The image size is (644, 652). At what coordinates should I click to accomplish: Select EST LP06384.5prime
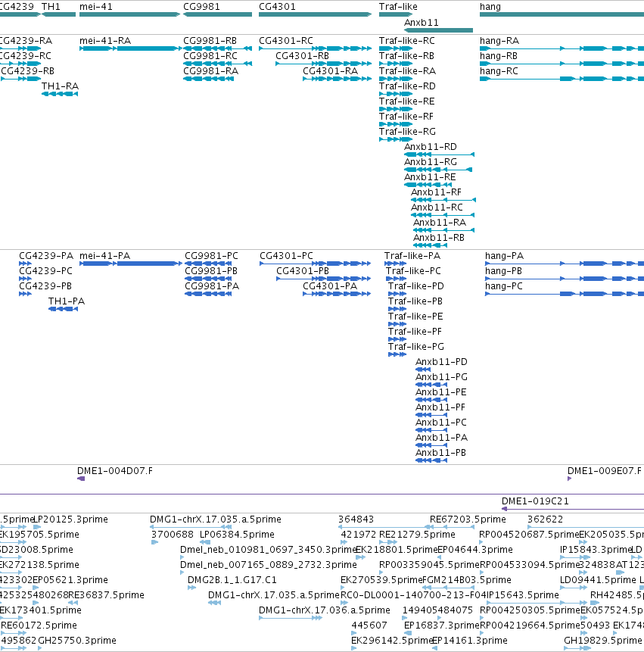(x=237, y=535)
